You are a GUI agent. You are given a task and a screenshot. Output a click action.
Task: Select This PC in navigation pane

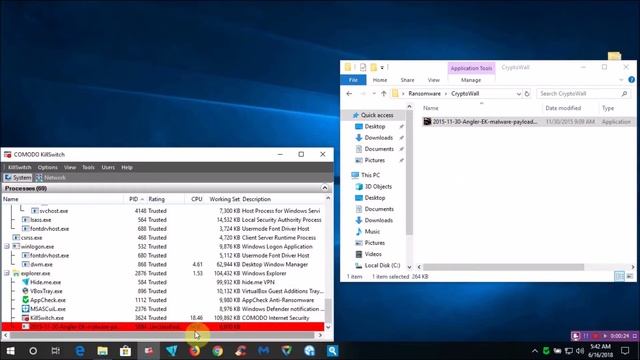(x=370, y=175)
